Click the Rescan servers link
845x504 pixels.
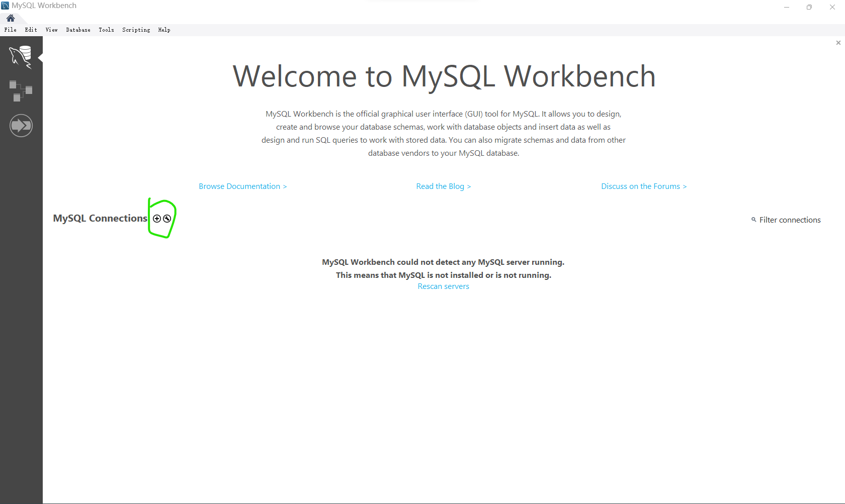coord(443,286)
